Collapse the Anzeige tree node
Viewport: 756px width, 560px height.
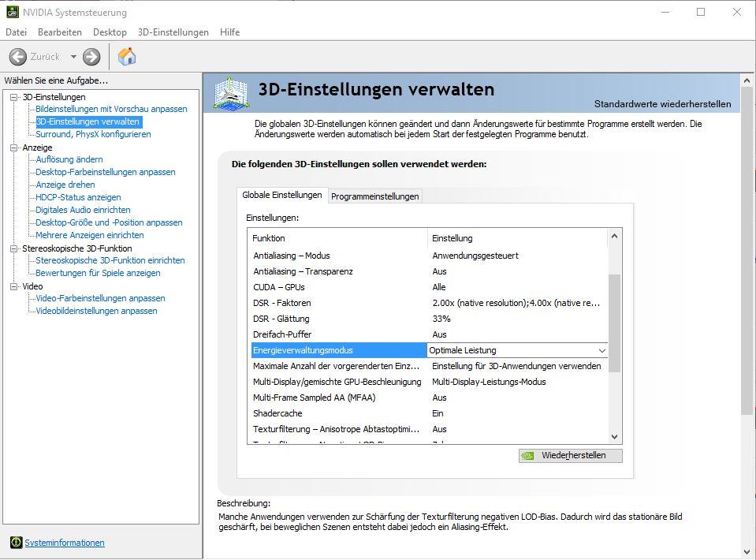13,147
